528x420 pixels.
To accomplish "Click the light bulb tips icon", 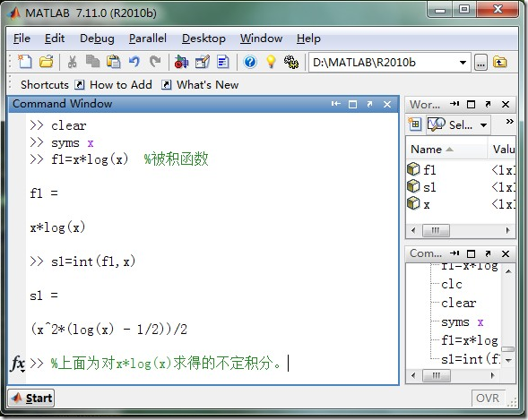I will pos(271,62).
